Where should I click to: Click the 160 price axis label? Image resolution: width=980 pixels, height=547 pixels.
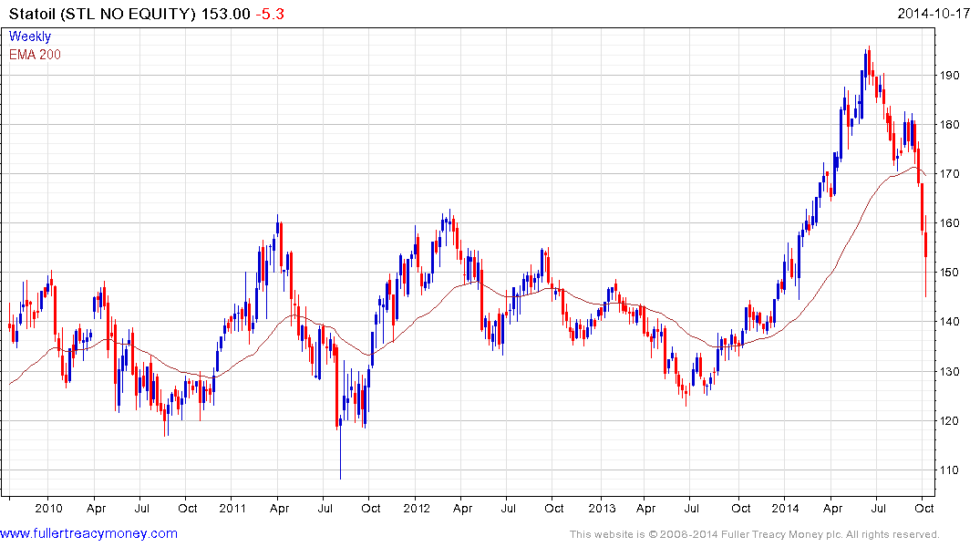(949, 223)
